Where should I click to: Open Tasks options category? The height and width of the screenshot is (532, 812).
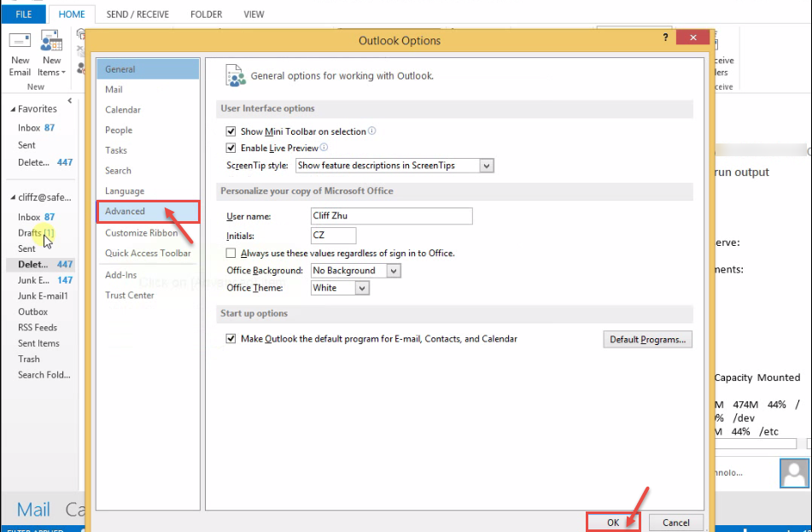pos(148,150)
